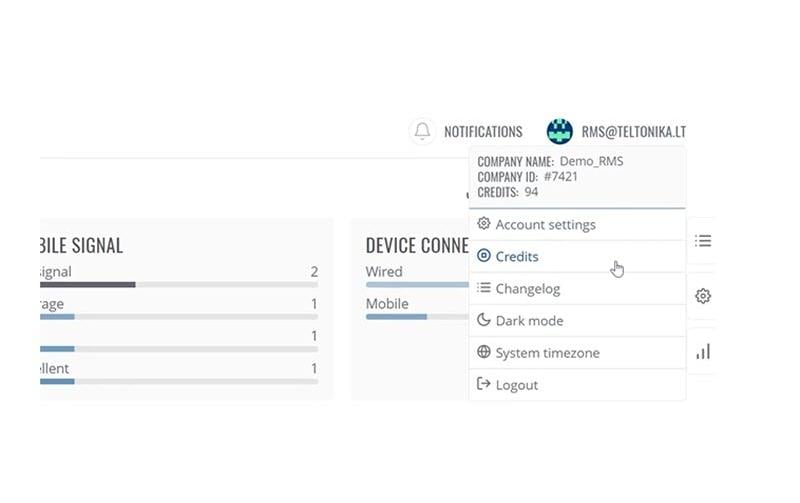Select System timezone menu entry

tap(547, 353)
